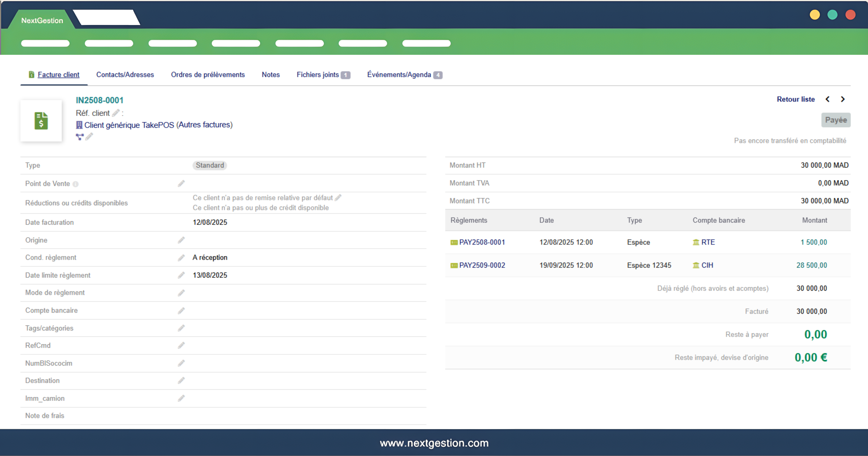Click Retour liste link
Screen dimensions: 868x456
tap(796, 99)
